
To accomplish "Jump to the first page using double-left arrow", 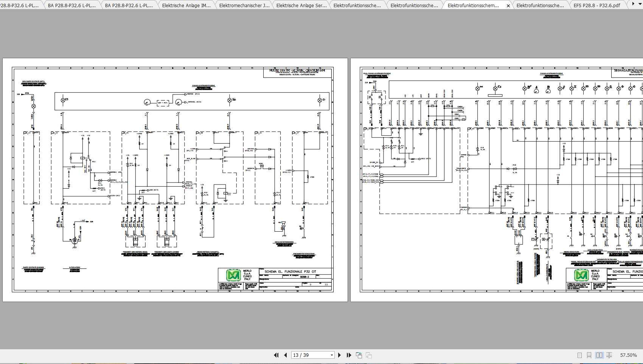I will [276, 355].
